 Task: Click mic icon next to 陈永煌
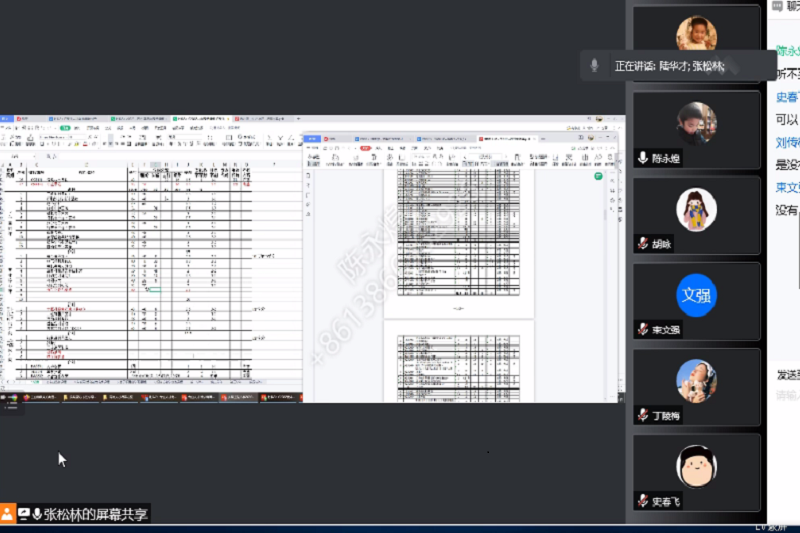pos(642,158)
